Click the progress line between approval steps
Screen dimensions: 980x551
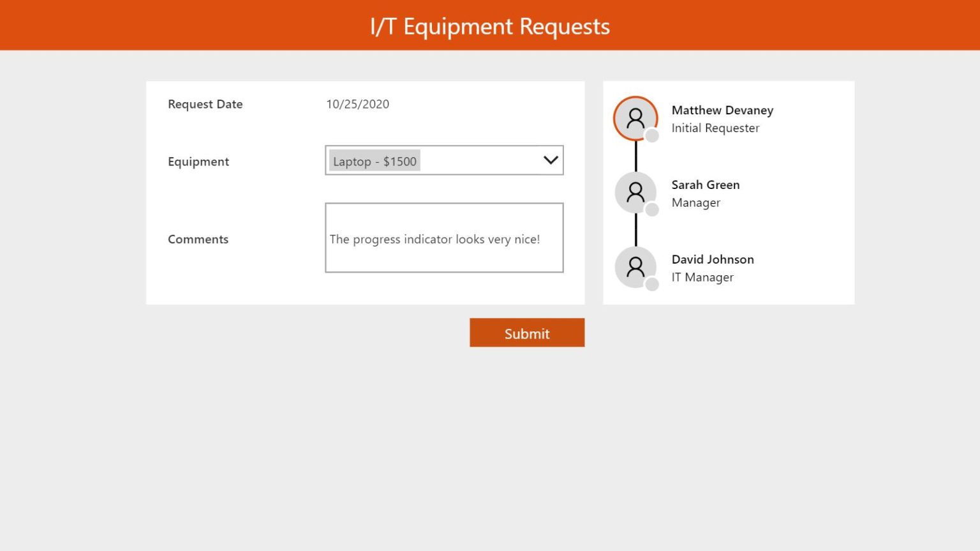click(635, 155)
